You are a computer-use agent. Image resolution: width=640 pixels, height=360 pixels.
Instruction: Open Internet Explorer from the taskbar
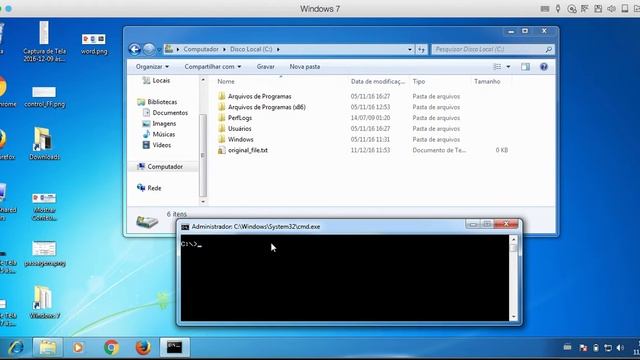[16, 347]
